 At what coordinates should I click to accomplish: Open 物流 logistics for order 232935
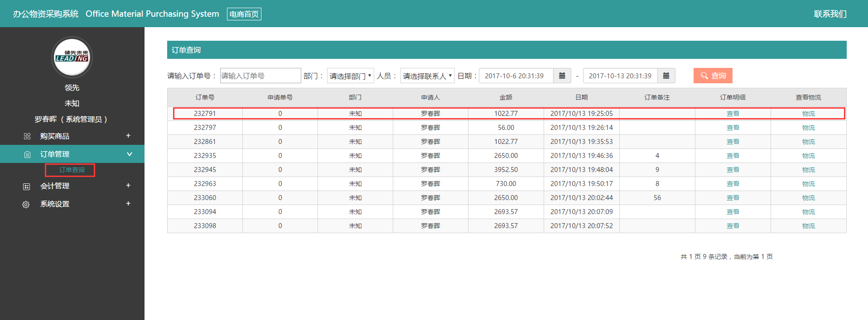pos(808,156)
